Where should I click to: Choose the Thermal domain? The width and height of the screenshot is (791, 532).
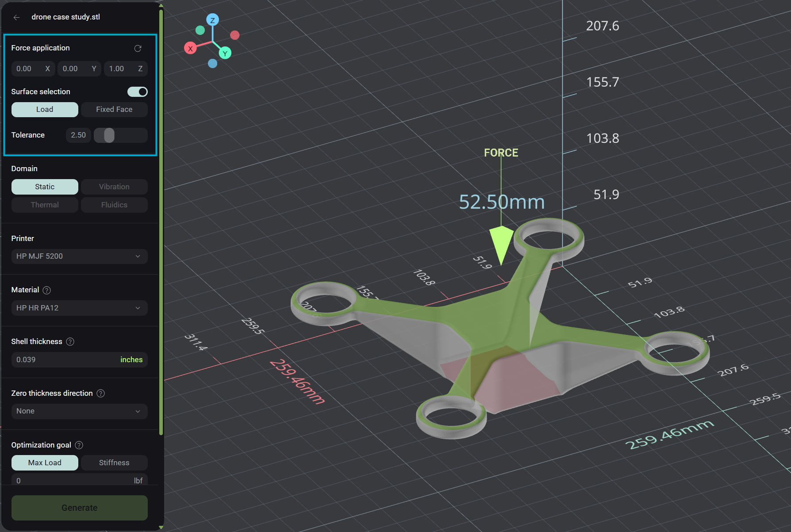[x=45, y=205]
